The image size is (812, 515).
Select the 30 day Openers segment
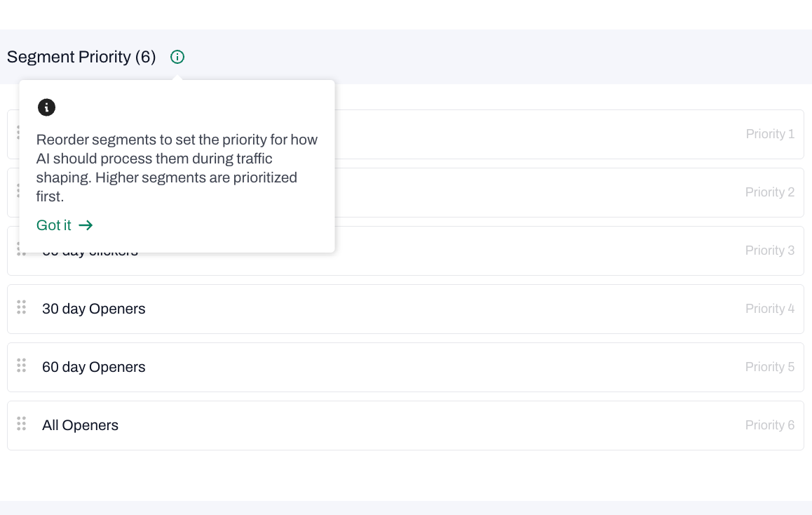[x=94, y=309]
